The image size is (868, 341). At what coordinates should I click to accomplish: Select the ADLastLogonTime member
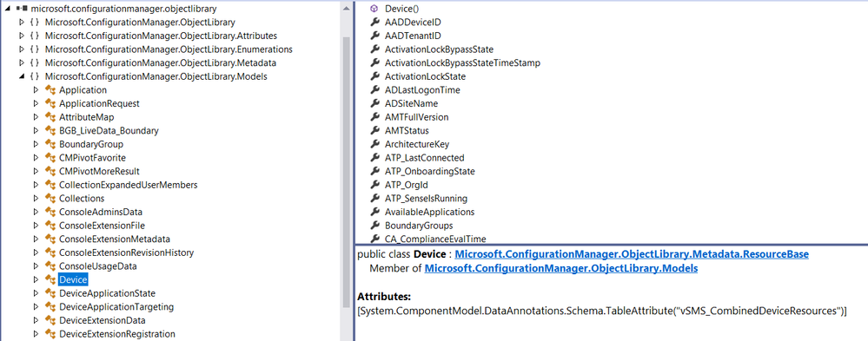[x=422, y=90]
